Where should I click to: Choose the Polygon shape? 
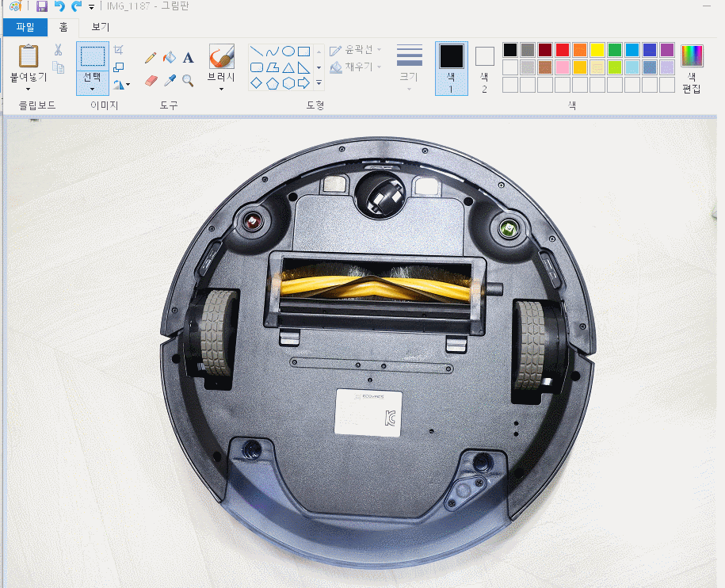tap(273, 67)
